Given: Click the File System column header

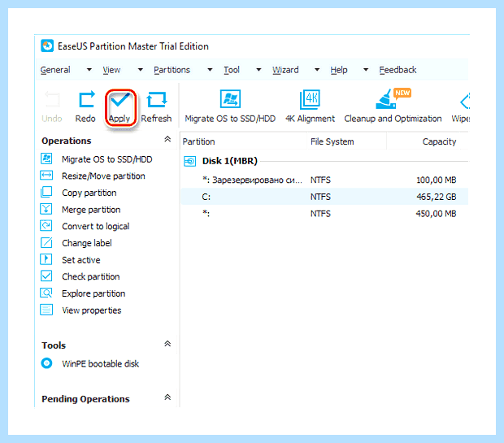Looking at the screenshot, I should pyautogui.click(x=346, y=141).
